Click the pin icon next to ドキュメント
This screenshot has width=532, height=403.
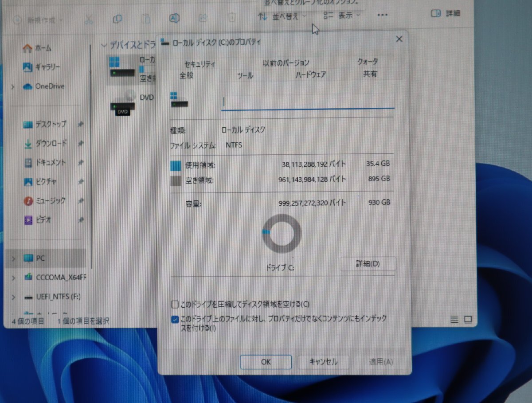(x=80, y=163)
